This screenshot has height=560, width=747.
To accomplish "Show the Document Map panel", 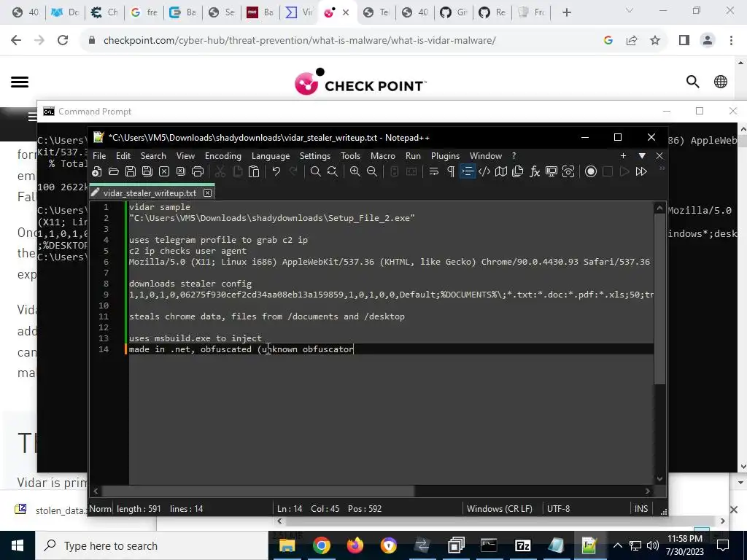I will pos(500,171).
